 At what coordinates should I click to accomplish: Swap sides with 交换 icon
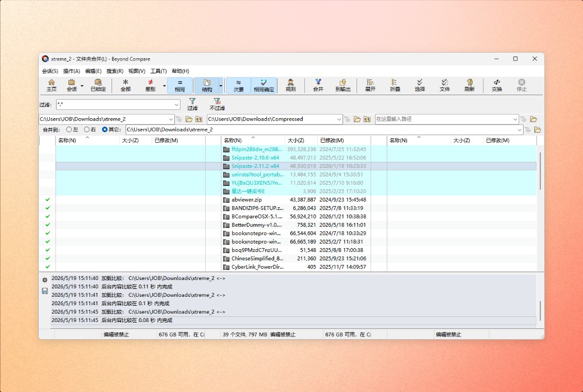click(497, 85)
